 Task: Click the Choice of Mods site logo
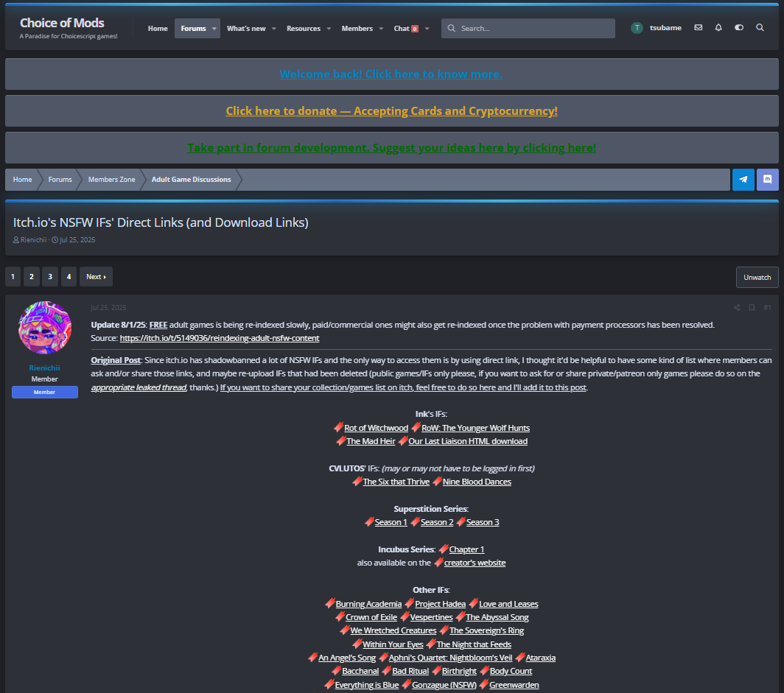pos(62,23)
